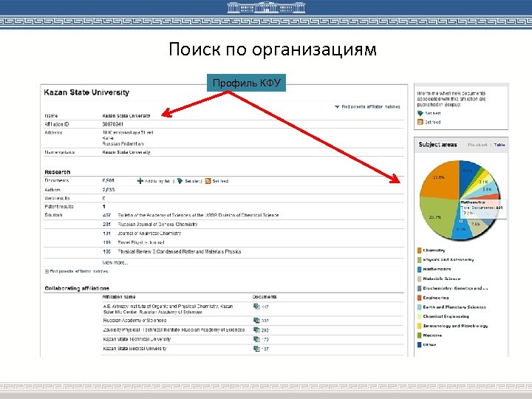Click the green Physics and Astronomy pie slice
532x399 pixels.
[437, 216]
